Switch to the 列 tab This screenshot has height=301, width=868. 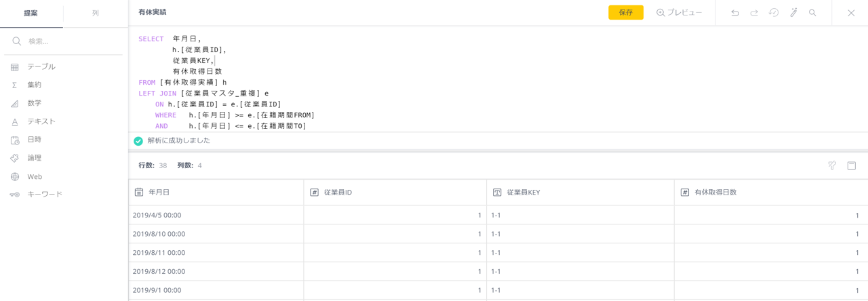(96, 14)
